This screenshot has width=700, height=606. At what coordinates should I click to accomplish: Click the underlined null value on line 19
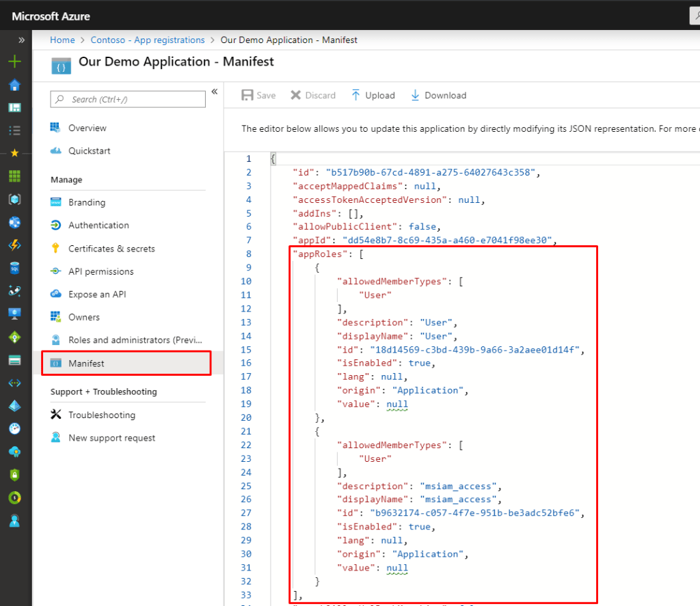[397, 404]
